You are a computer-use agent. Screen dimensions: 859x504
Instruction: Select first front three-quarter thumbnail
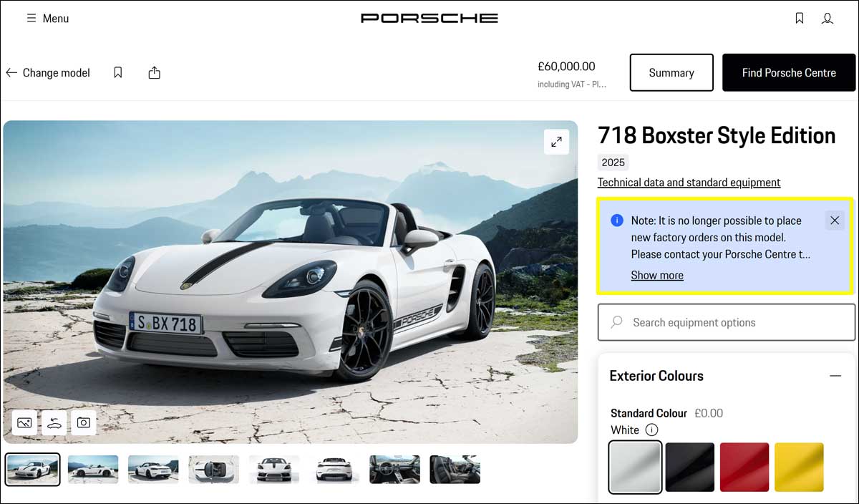pyautogui.click(x=33, y=470)
